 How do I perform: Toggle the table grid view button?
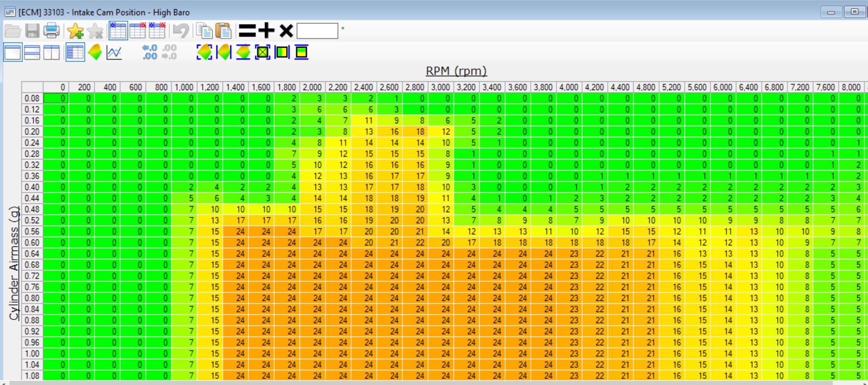point(75,53)
